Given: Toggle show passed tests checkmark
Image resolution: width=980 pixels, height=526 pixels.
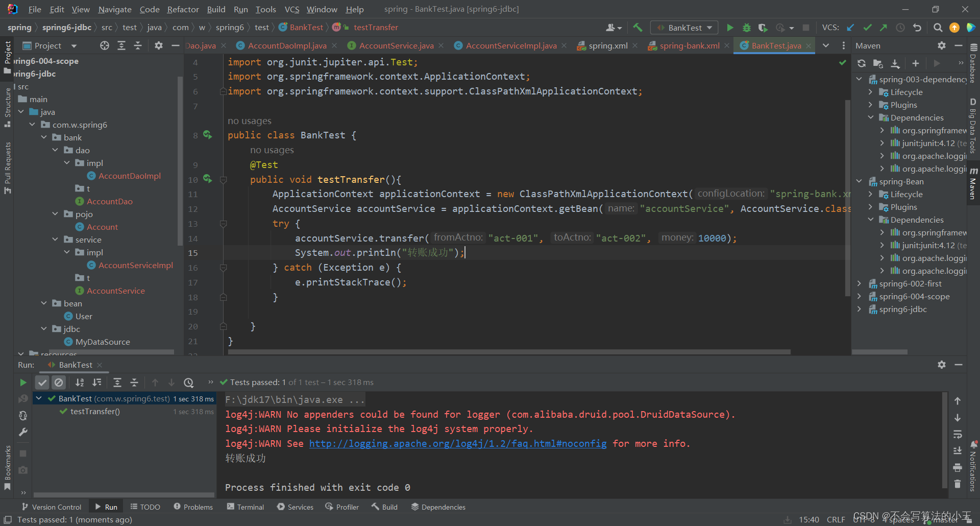Looking at the screenshot, I should (x=42, y=382).
